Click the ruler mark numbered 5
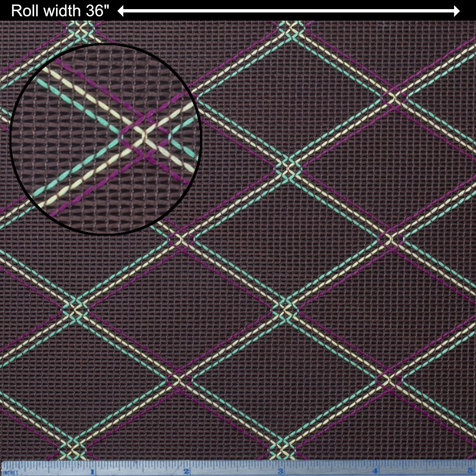Screen dimensions: 476x476 click(470, 470)
